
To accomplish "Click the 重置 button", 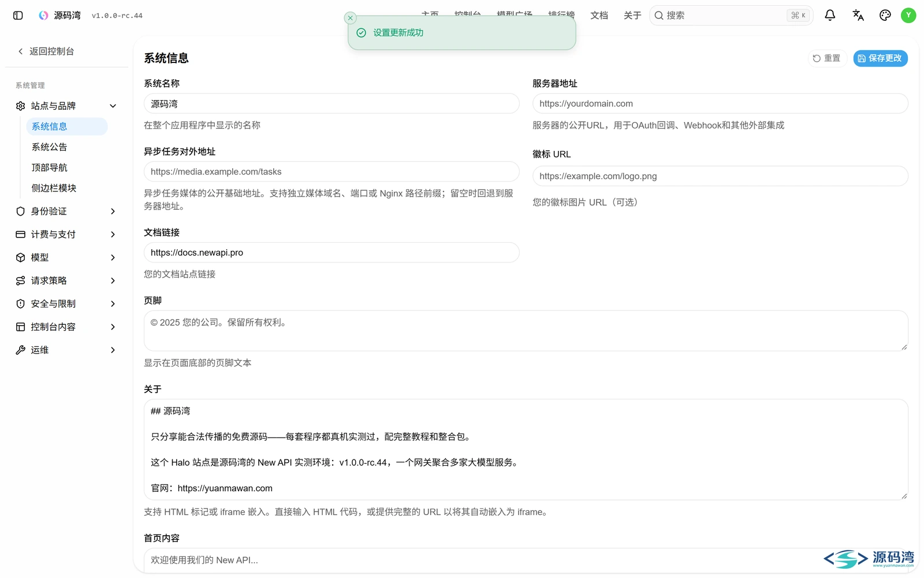I will coord(827,58).
